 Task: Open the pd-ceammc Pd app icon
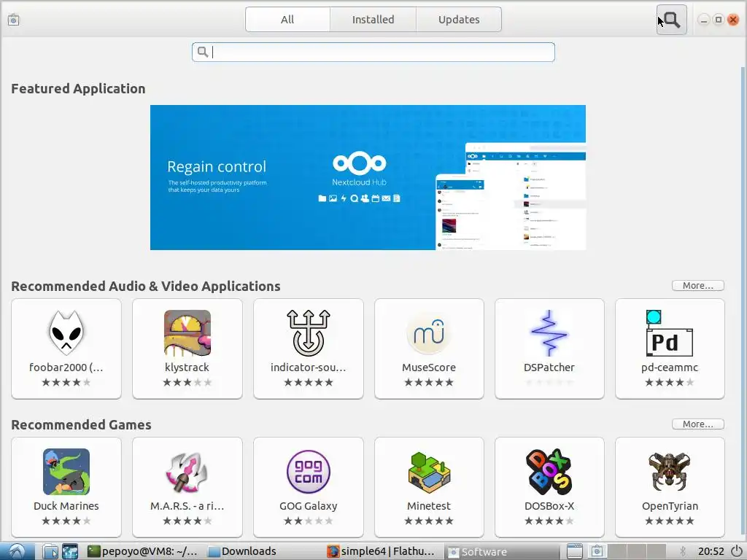pyautogui.click(x=670, y=332)
